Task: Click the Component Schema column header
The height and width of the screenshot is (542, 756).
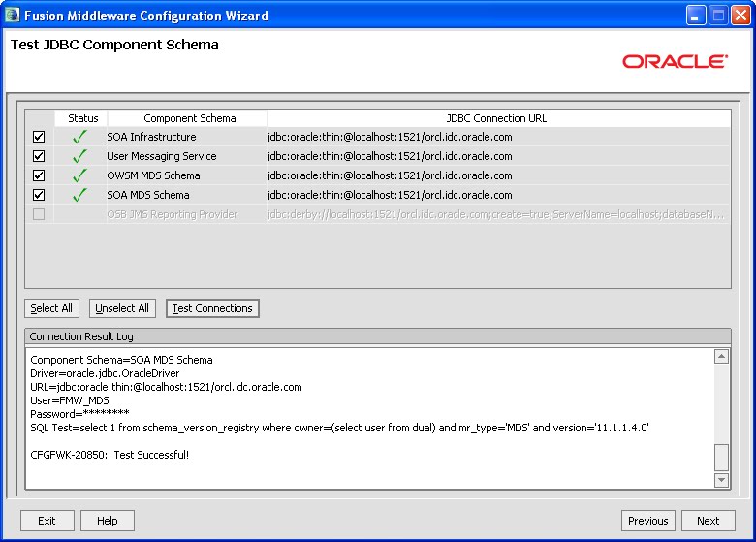Action: [187, 118]
